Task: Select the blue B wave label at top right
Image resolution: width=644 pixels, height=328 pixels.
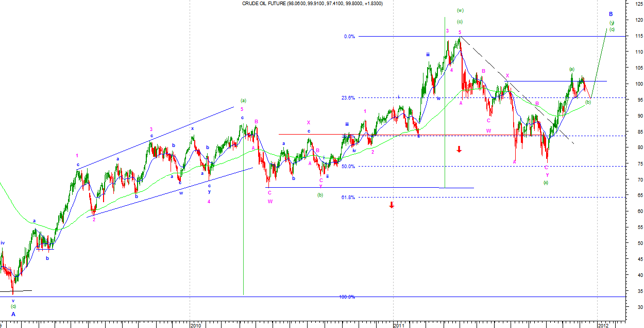Action: point(611,14)
